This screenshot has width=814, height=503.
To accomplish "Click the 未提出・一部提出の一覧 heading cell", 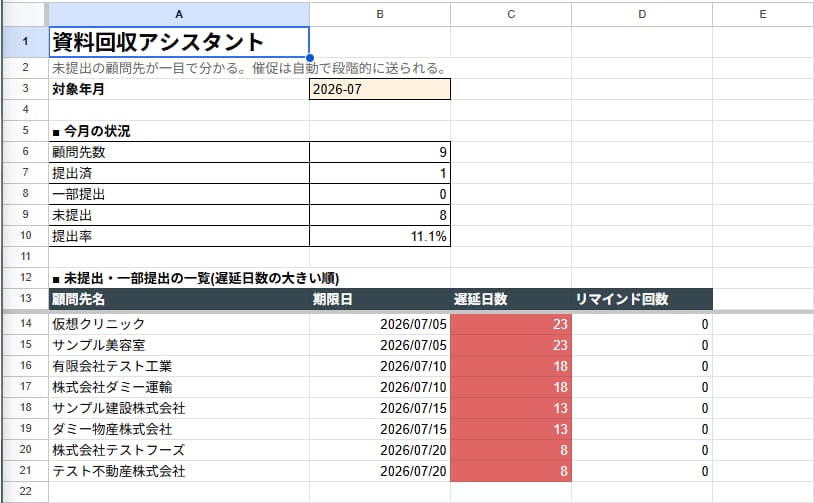I will (x=179, y=278).
